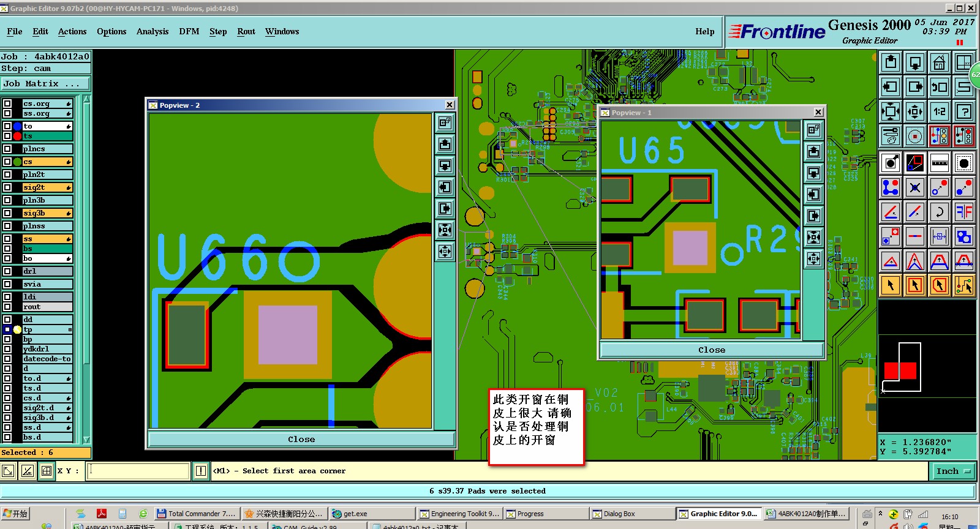980x529 pixels.
Task: Click the Windows Start button in taskbar
Action: pos(15,514)
